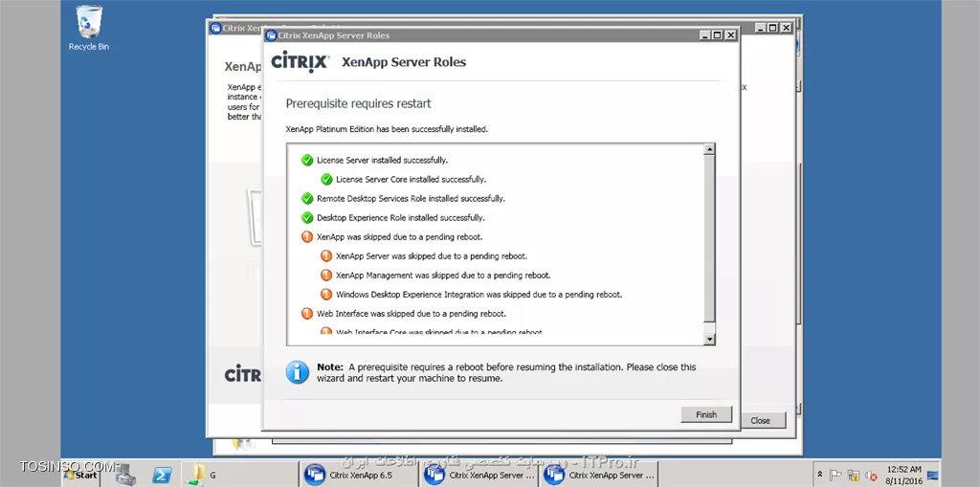Viewport: 980px width, 487px height.
Task: Launch Windows PowerShell from the taskbar
Action: 162,476
